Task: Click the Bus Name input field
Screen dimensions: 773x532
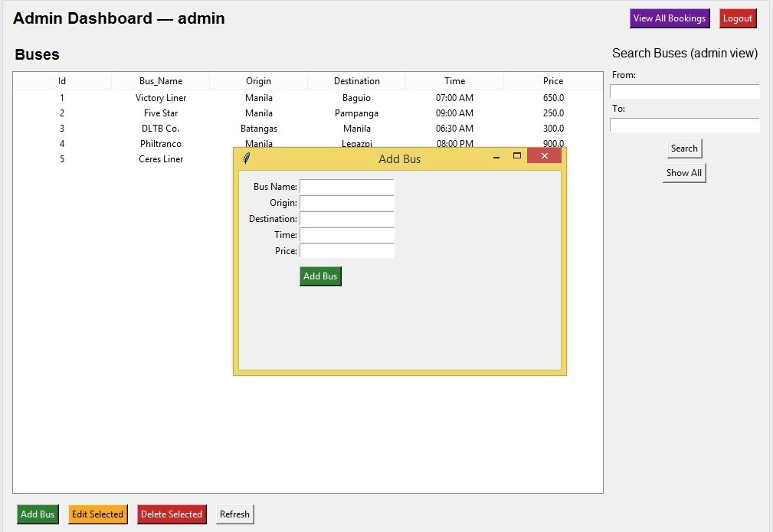Action: coord(346,187)
